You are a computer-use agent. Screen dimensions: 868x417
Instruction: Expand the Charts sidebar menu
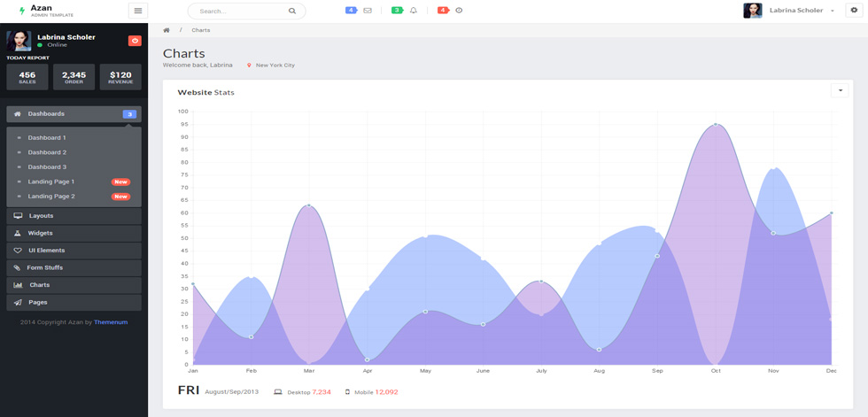pyautogui.click(x=74, y=285)
